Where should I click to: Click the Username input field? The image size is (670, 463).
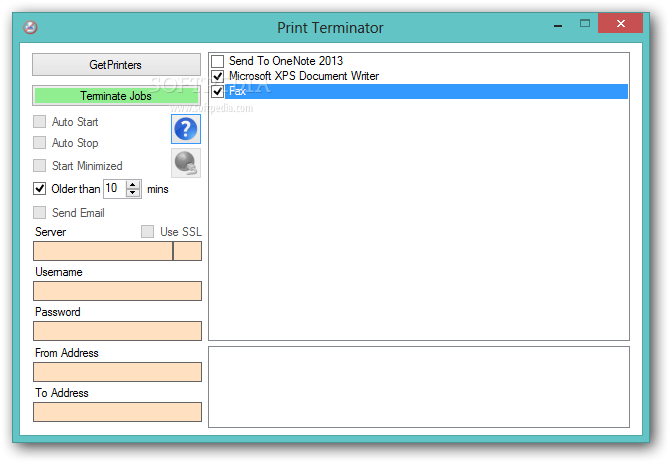118,291
